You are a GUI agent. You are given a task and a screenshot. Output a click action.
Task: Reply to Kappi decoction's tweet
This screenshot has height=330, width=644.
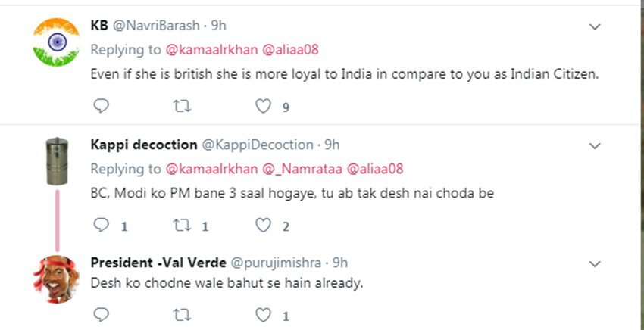[x=101, y=225]
